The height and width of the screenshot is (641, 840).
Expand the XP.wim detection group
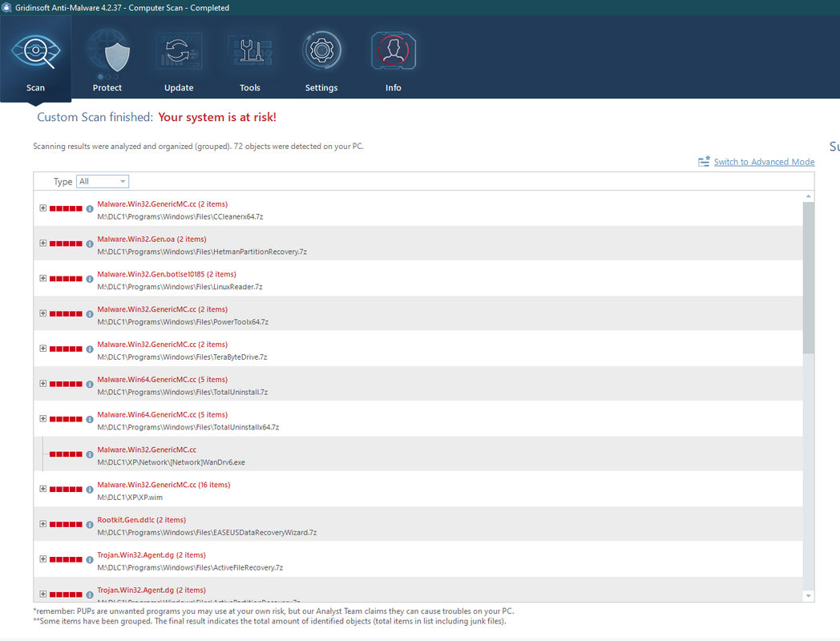click(42, 489)
